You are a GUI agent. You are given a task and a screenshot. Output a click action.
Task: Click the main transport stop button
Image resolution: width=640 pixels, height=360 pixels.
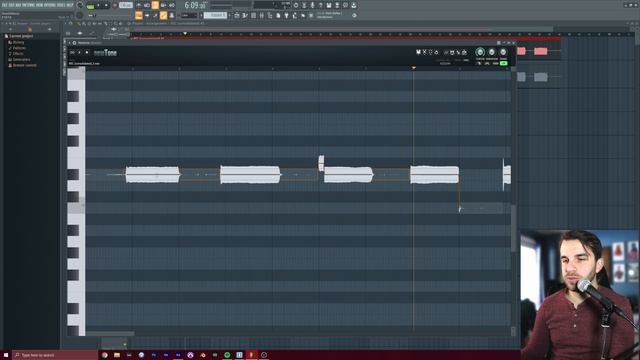click(106, 5)
